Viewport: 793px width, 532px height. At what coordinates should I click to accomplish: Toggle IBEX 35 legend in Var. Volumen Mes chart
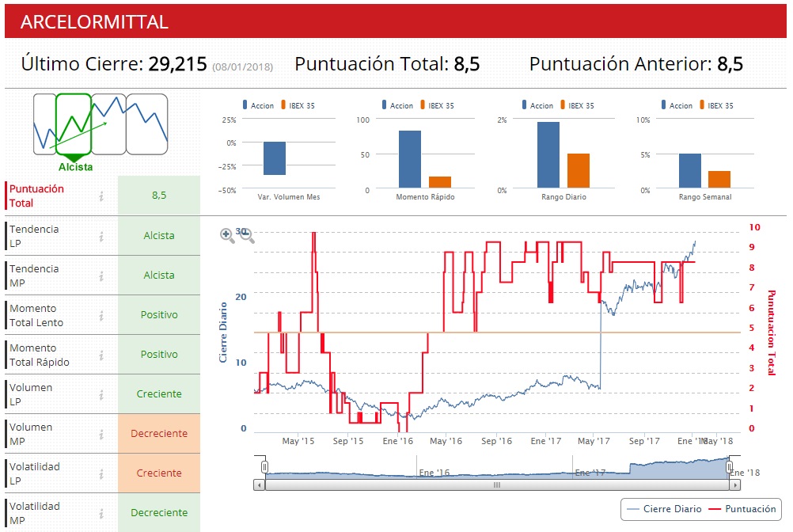pos(298,105)
